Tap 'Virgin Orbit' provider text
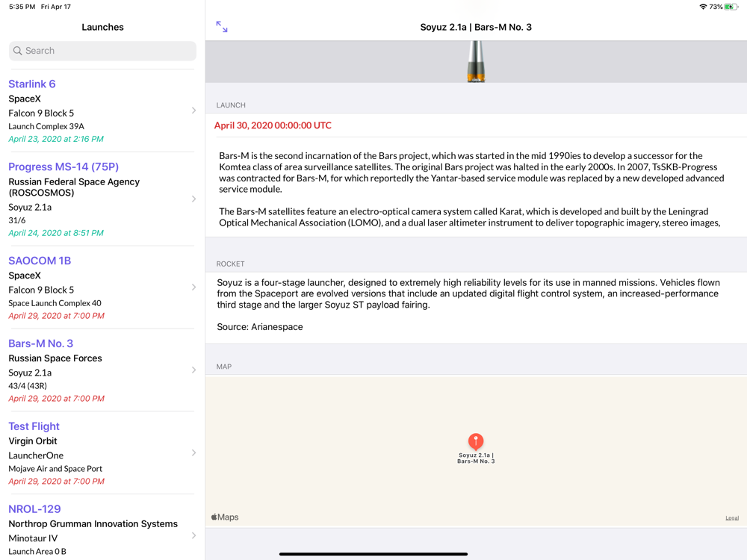Screen dimensions: 747x560 click(x=32, y=441)
